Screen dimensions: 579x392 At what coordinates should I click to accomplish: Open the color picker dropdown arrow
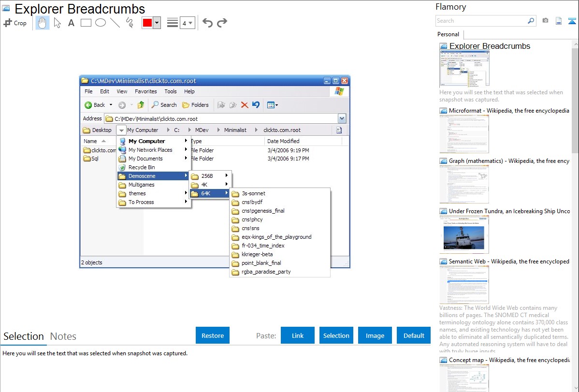[x=157, y=23]
